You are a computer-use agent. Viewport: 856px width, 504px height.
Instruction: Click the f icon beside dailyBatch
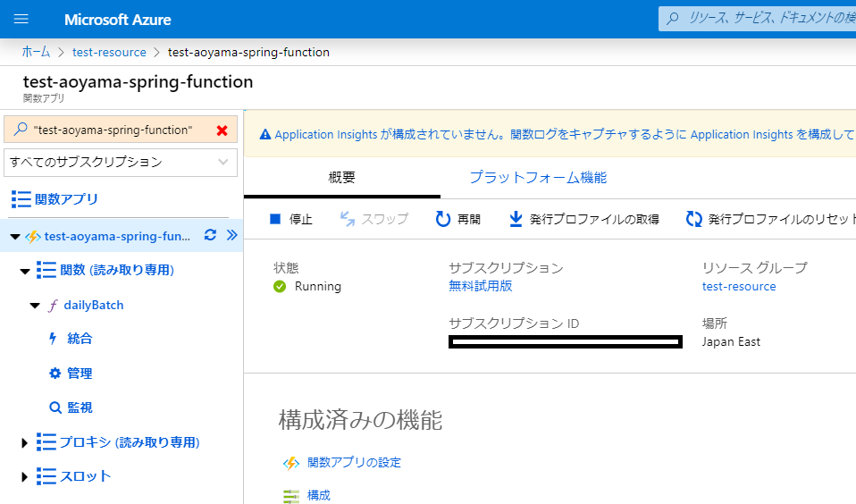[53, 306]
